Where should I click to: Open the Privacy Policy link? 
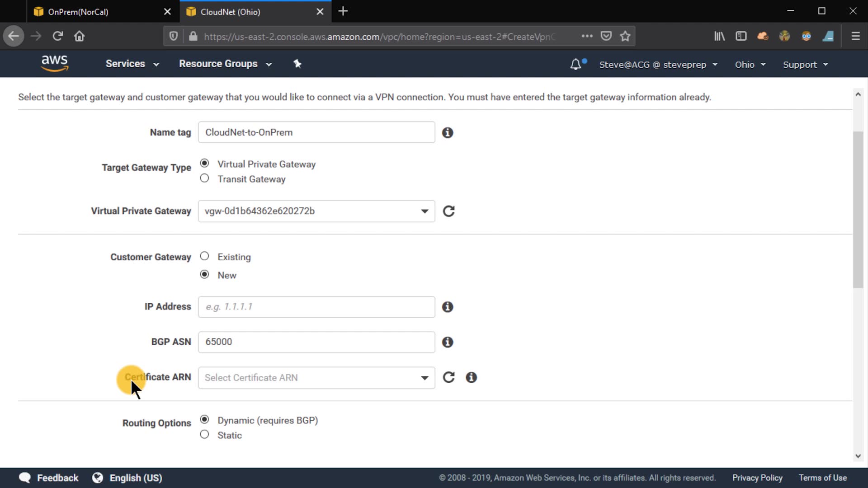click(x=757, y=478)
